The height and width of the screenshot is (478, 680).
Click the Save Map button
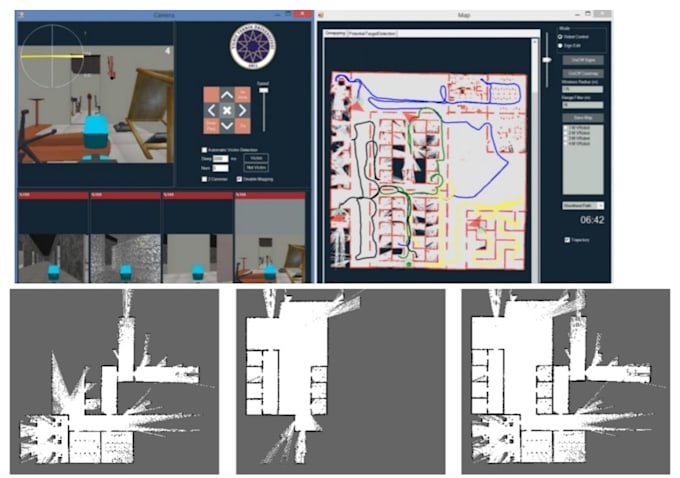(x=583, y=118)
